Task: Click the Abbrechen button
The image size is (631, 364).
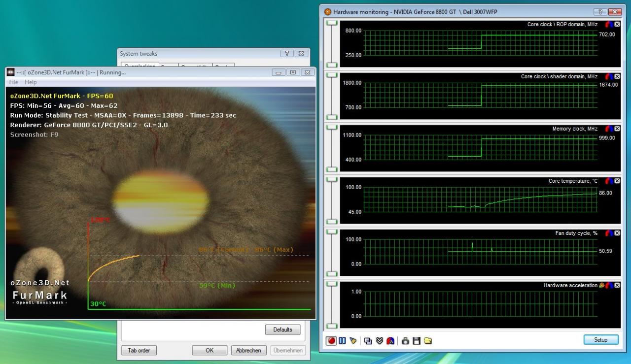Action: 248,350
